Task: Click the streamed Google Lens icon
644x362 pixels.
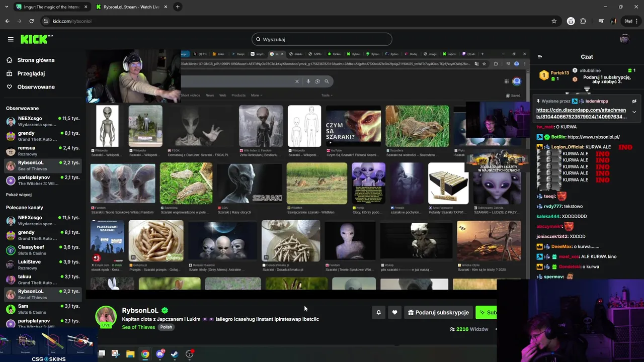Action: tap(317, 81)
